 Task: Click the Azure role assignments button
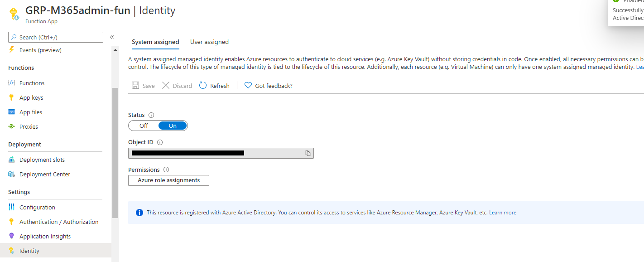tap(168, 180)
